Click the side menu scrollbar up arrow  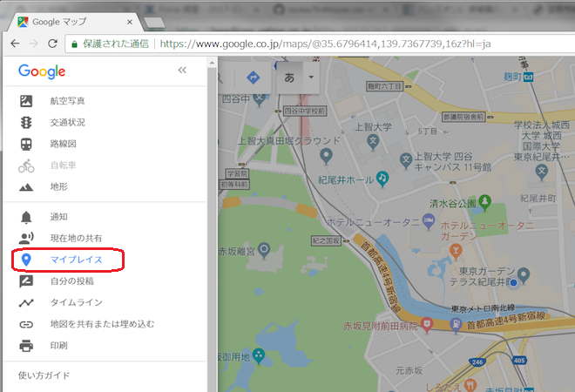coord(212,63)
